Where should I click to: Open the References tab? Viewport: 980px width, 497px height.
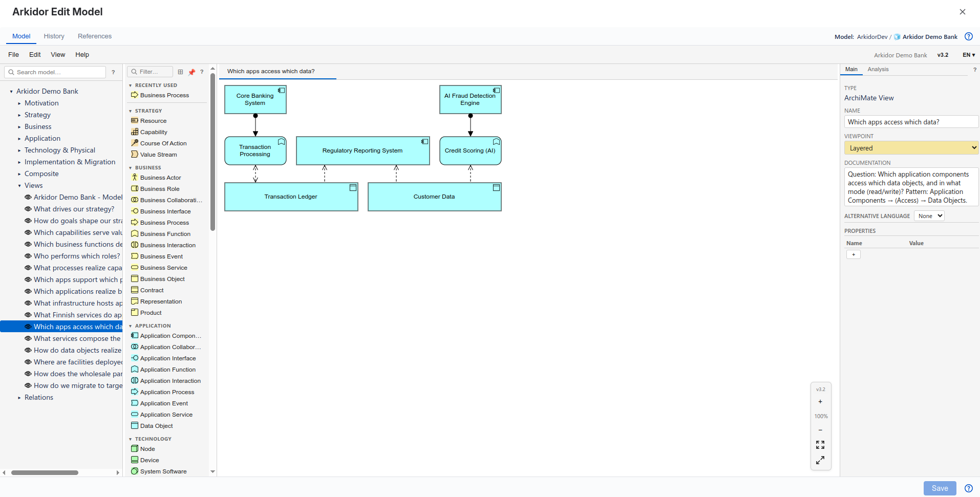point(95,36)
